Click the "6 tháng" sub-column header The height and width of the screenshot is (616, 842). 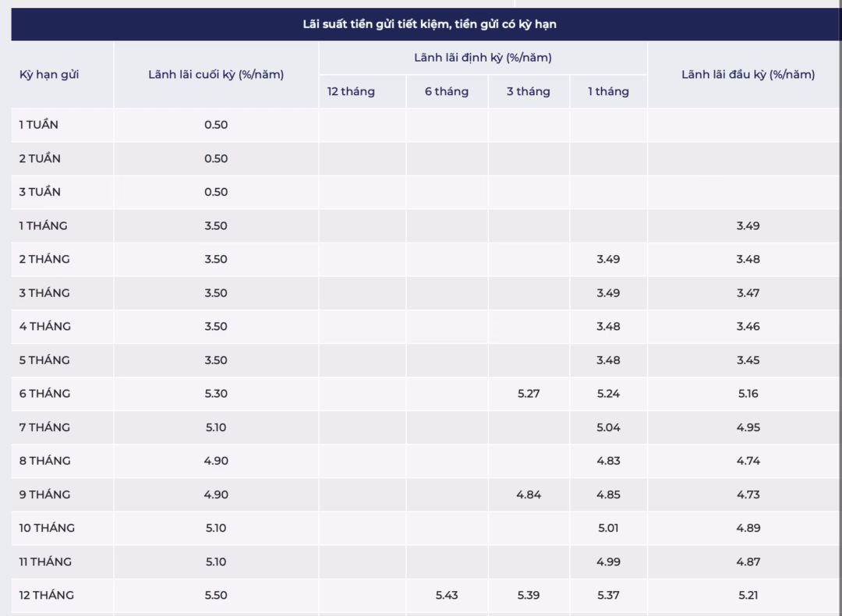point(447,91)
